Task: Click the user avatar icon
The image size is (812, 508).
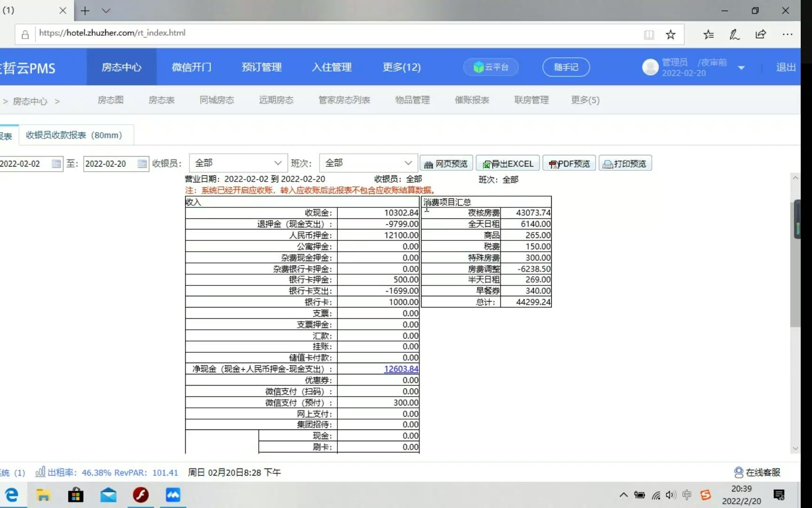Action: coord(650,67)
